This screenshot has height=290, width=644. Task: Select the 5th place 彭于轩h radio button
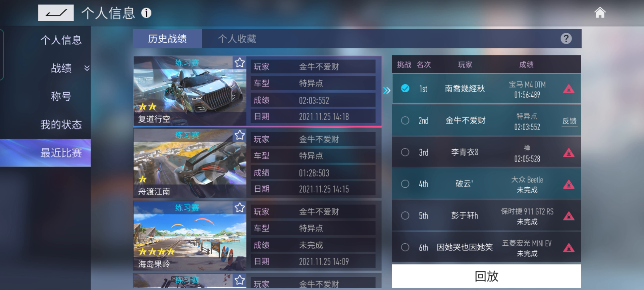click(405, 215)
